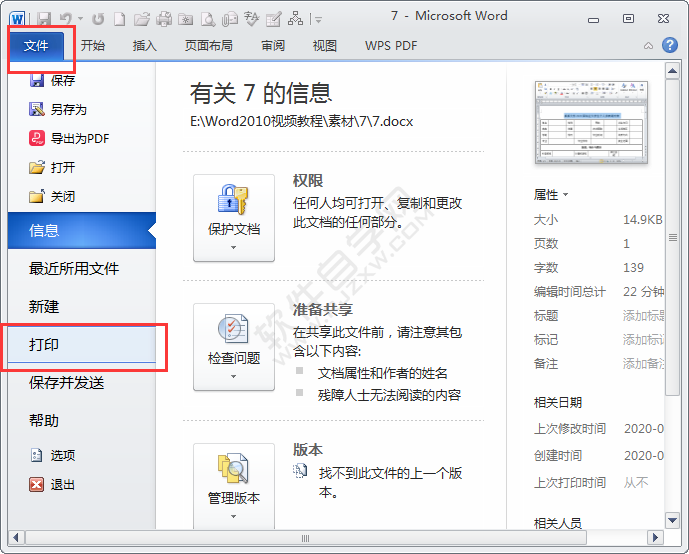The width and height of the screenshot is (689, 554).
Task: Click the 14.9KB size value
Action: [643, 220]
